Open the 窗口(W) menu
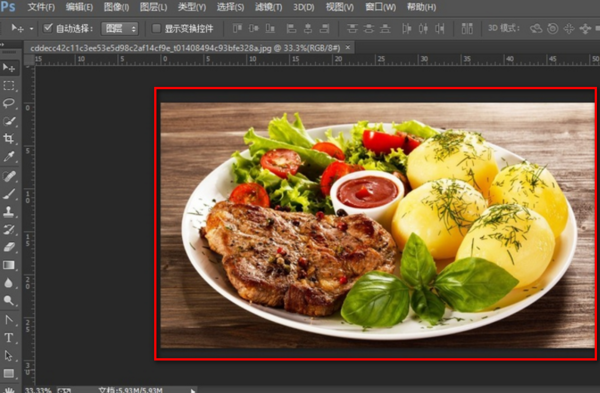 tap(379, 7)
